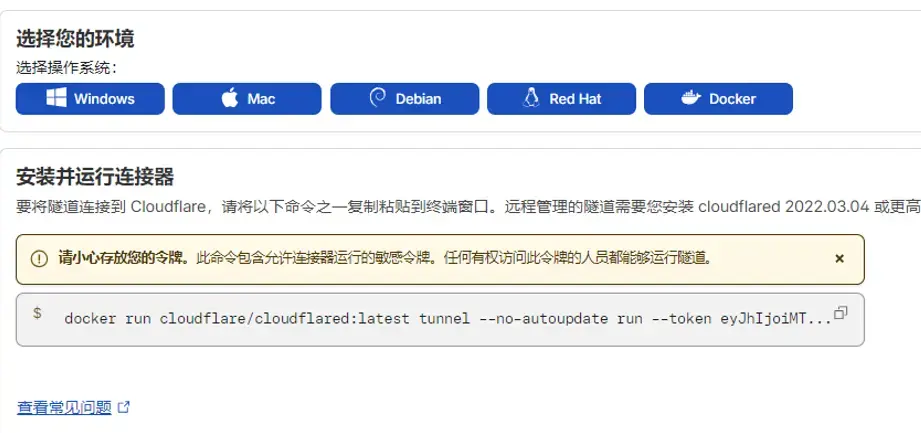Screen dimensions: 921x433
Task: Click the 安装并运行连接器 heading
Action: coord(95,176)
